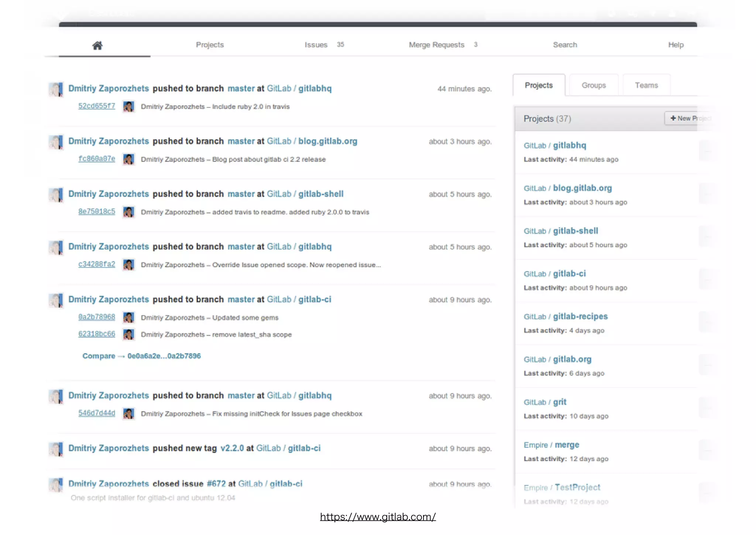
Task: Open GitLab / gitlab-ci in sidebar list
Action: coord(555,274)
